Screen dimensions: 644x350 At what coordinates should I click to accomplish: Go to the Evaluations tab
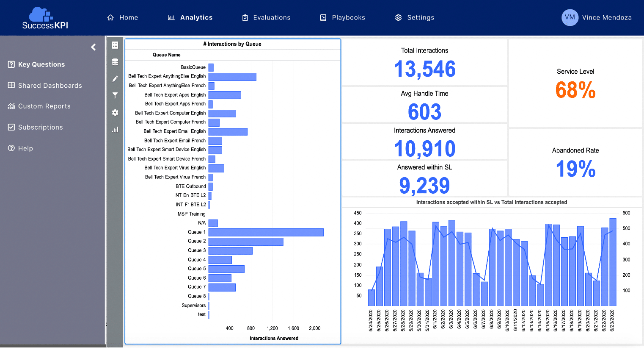point(266,17)
